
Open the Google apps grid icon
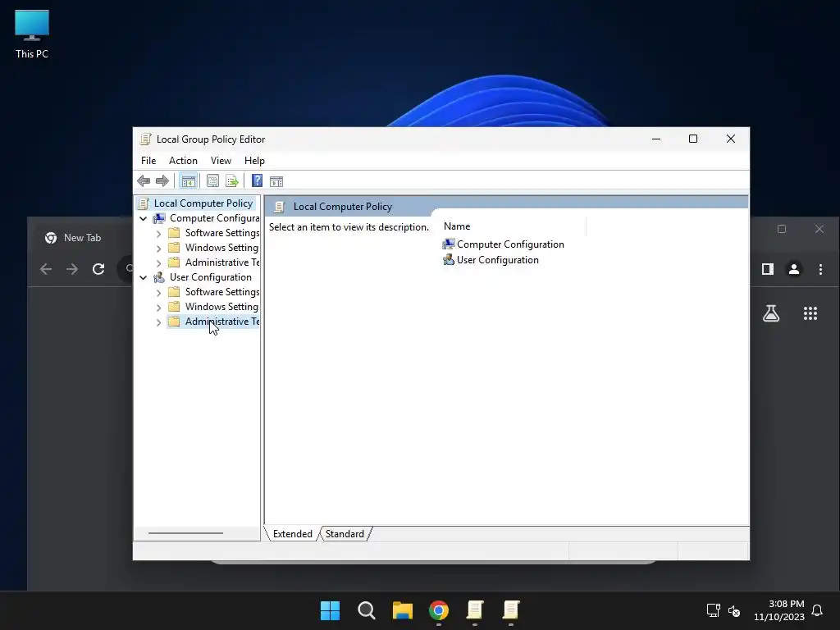(810, 313)
